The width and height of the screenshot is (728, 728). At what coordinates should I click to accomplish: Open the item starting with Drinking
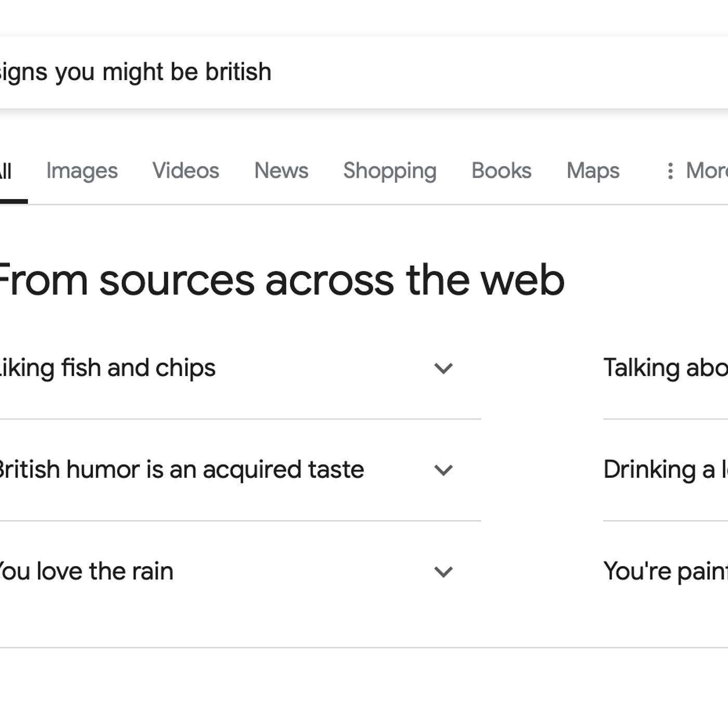pyautogui.click(x=665, y=470)
